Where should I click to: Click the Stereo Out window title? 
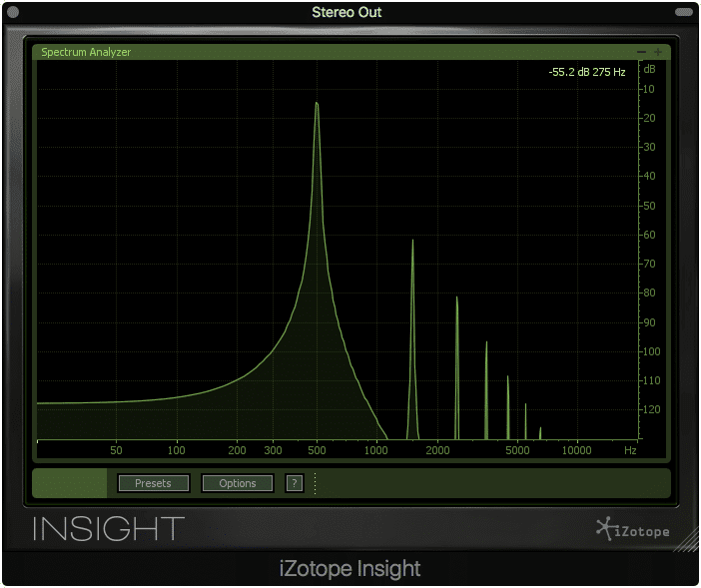[x=347, y=12]
